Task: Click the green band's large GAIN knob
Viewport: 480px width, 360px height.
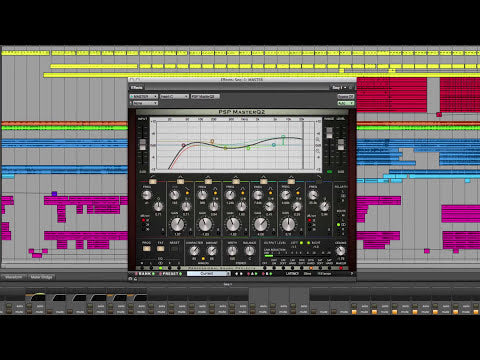Action: [233, 224]
